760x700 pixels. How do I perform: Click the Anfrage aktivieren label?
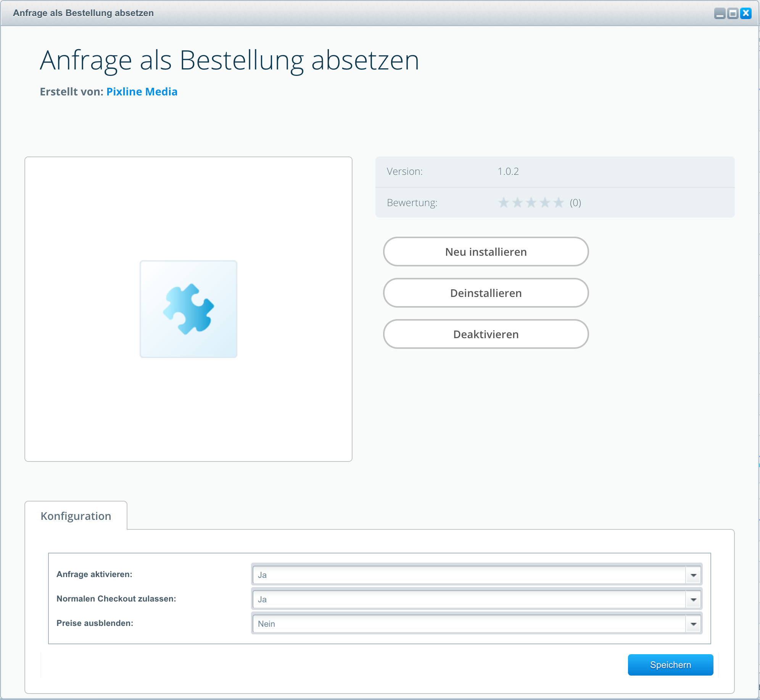click(x=94, y=574)
